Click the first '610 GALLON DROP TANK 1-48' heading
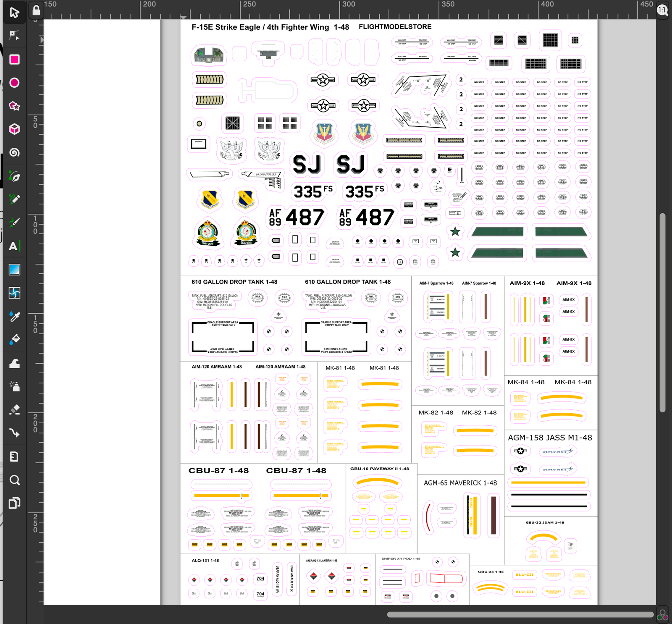The width and height of the screenshot is (672, 624). click(234, 282)
